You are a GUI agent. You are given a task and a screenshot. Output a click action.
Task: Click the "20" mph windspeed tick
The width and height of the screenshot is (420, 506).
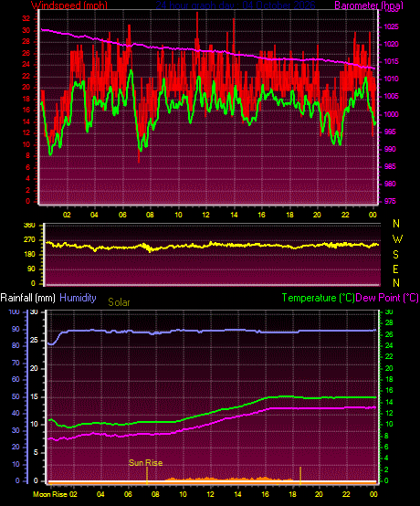pyautogui.click(x=26, y=87)
